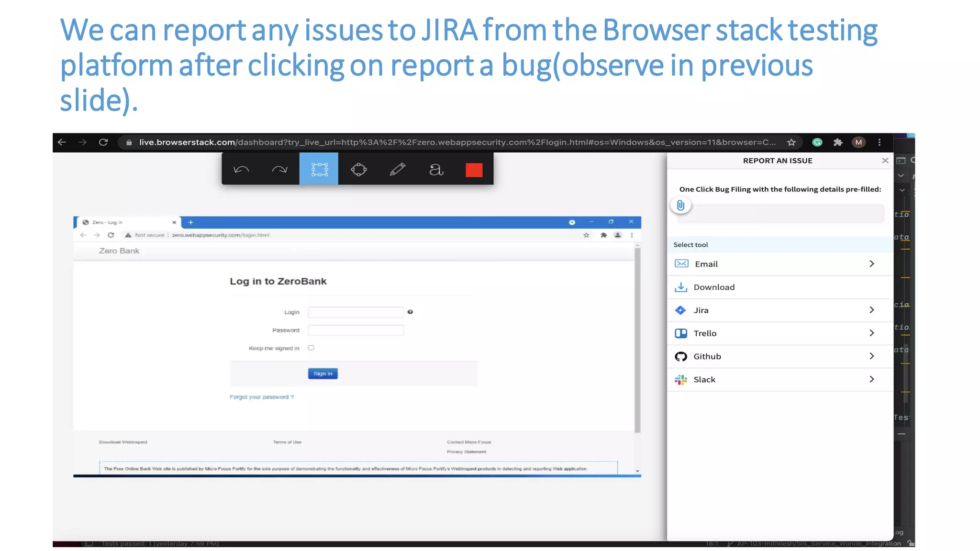Open the Terms of Use link
The height and width of the screenshot is (551, 980).
click(287, 442)
